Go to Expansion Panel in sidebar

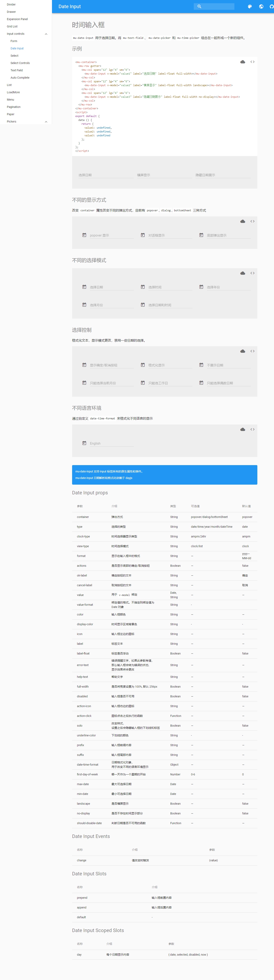point(17,19)
